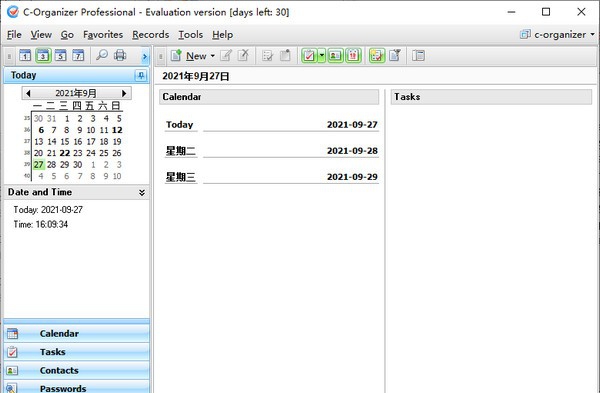The image size is (600, 393).
Task: Toggle show contacts card icon
Action: (335, 56)
